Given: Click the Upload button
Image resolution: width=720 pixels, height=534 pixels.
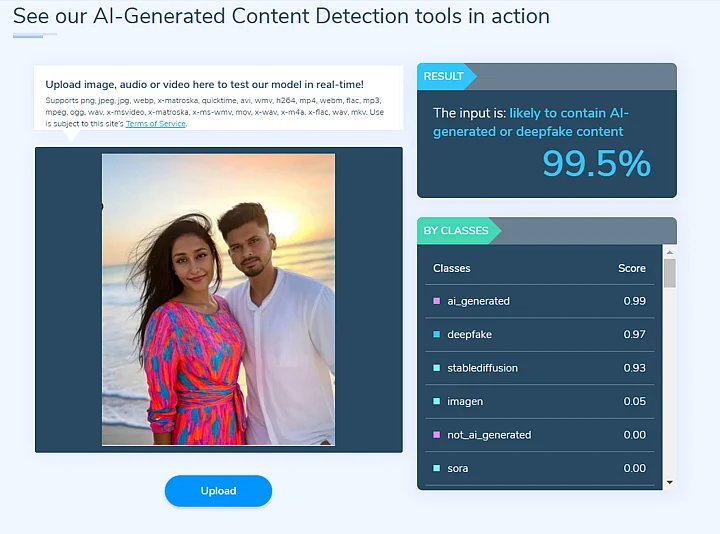Looking at the screenshot, I should (218, 491).
